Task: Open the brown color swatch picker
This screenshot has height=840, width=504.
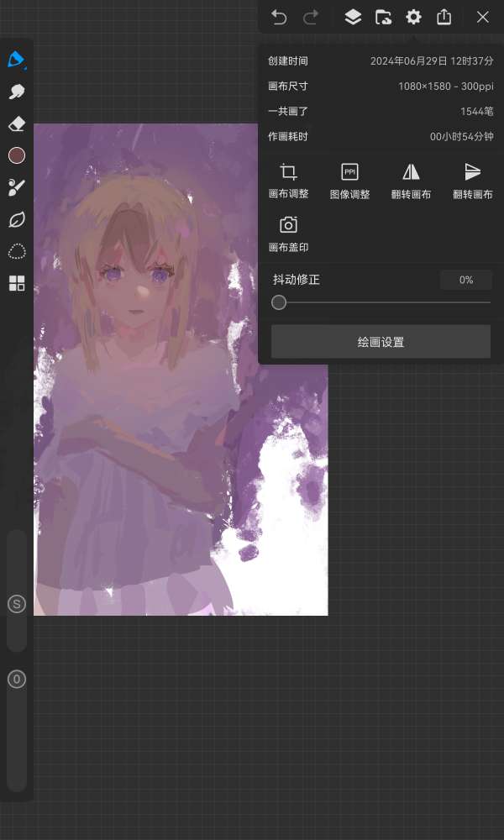Action: [x=17, y=155]
